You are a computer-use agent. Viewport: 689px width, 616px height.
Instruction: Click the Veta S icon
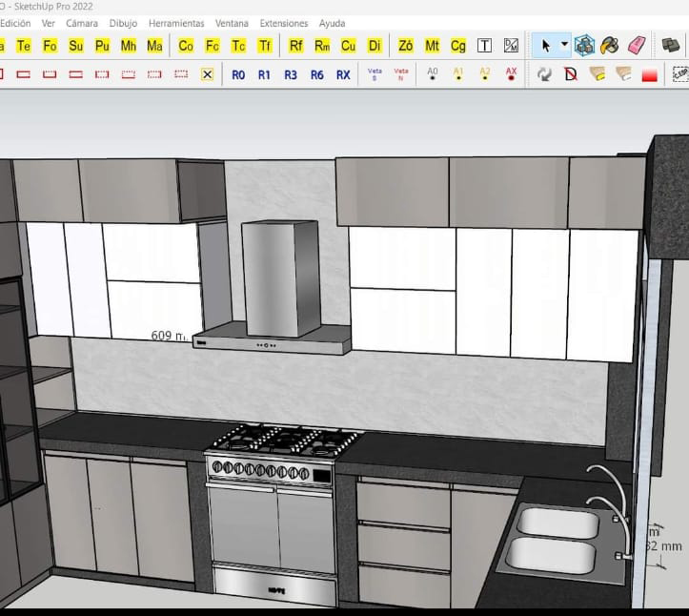375,73
